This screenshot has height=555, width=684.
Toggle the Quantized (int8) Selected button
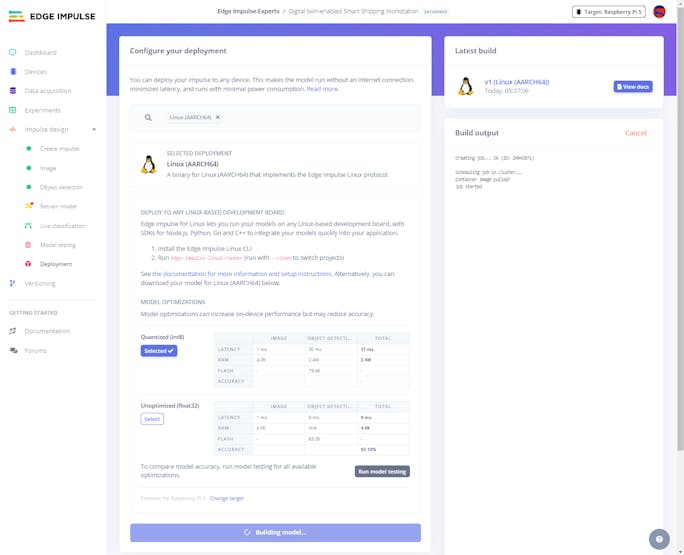(159, 351)
